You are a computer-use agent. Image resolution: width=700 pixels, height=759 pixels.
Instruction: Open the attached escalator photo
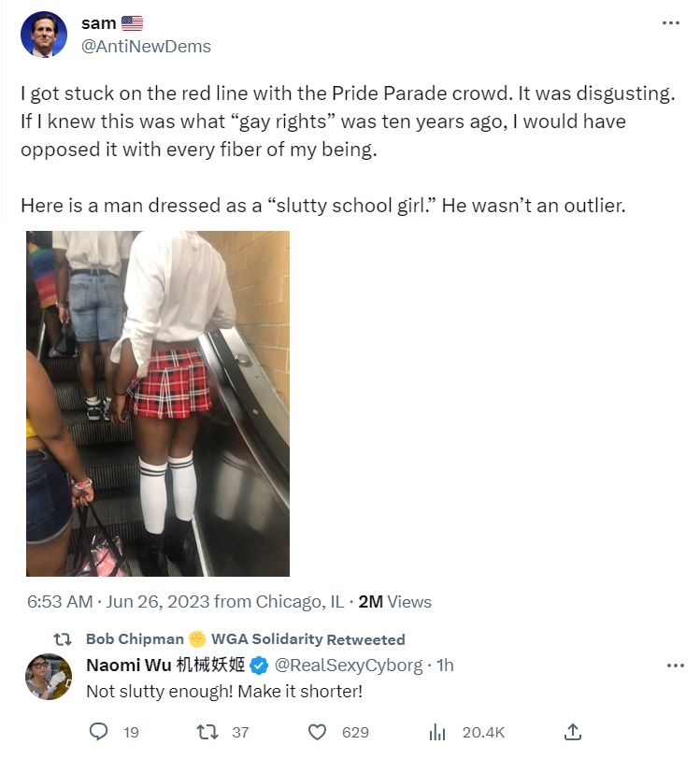158,403
